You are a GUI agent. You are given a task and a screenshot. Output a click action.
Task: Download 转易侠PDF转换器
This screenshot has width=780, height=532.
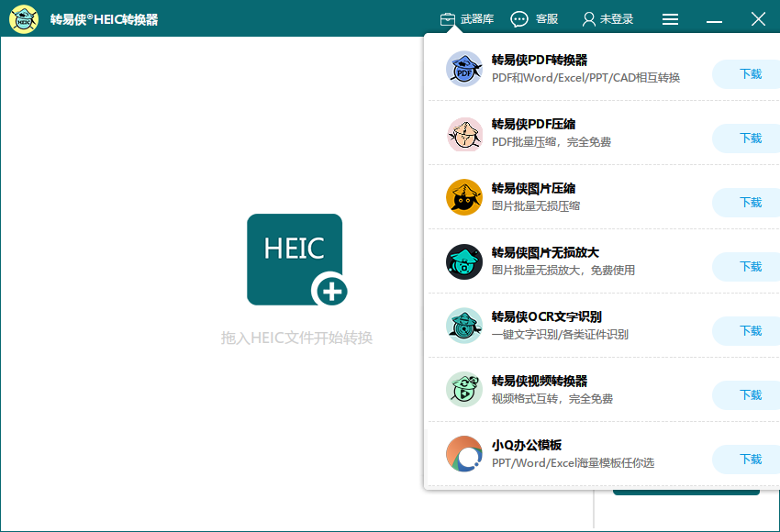tap(751, 74)
